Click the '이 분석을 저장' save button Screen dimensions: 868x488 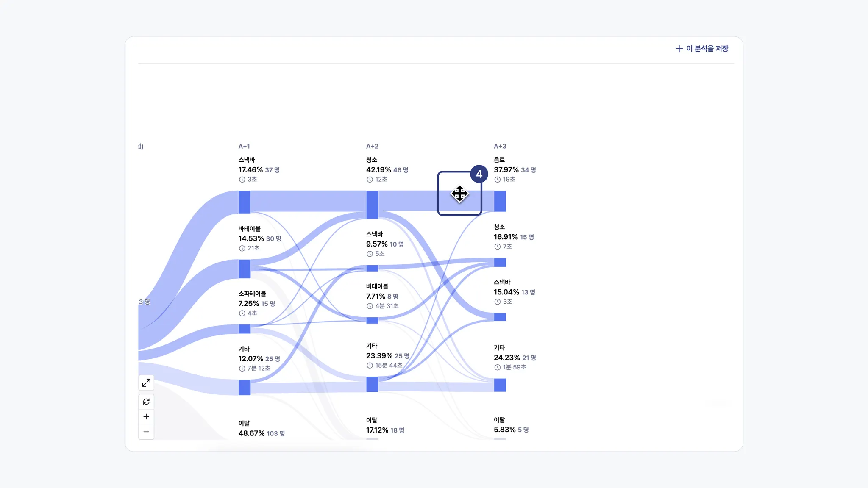point(702,49)
